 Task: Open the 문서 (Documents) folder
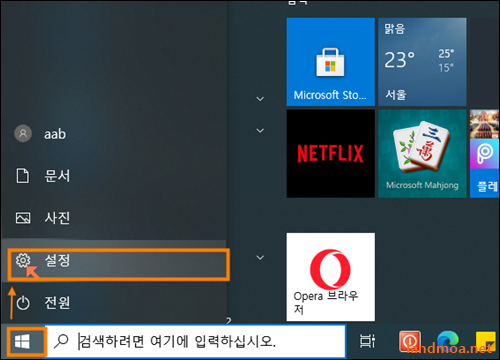113,176
